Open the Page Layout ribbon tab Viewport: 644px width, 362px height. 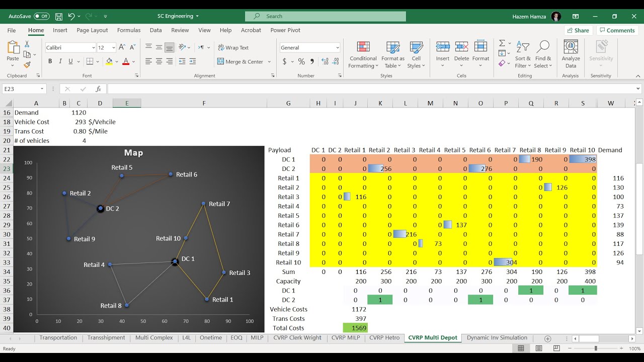92,30
